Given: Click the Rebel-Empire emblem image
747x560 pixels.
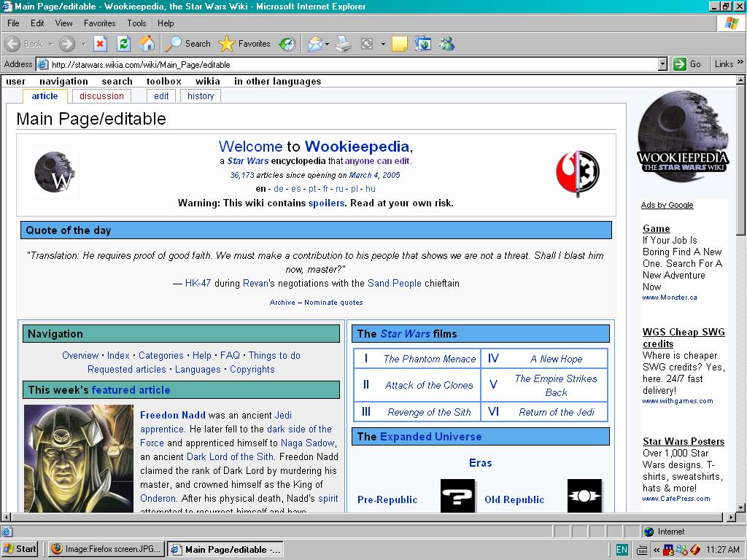Looking at the screenshot, I should coord(578,172).
